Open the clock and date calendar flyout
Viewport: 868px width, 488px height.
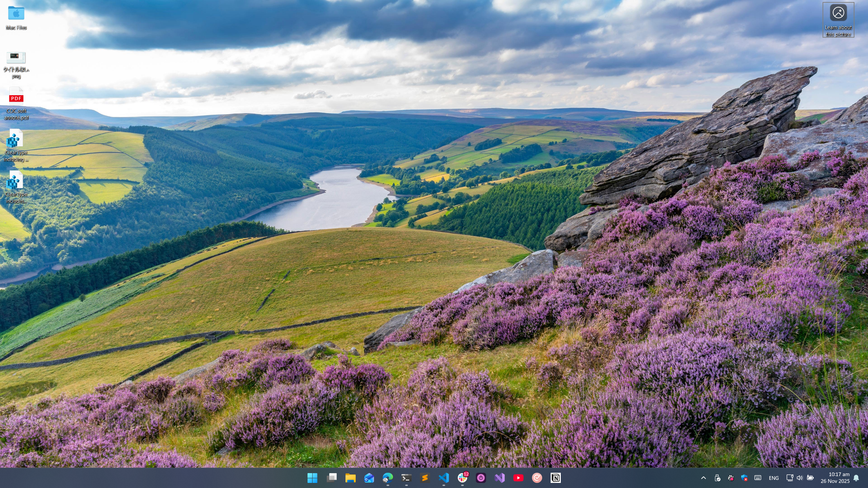click(x=835, y=478)
